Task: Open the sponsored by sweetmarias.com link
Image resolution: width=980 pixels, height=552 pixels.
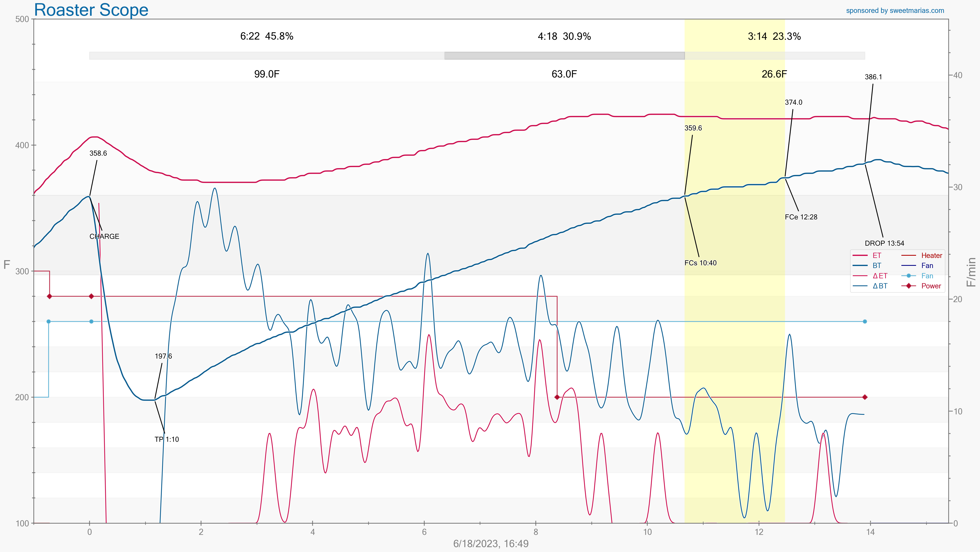Action: click(x=895, y=11)
